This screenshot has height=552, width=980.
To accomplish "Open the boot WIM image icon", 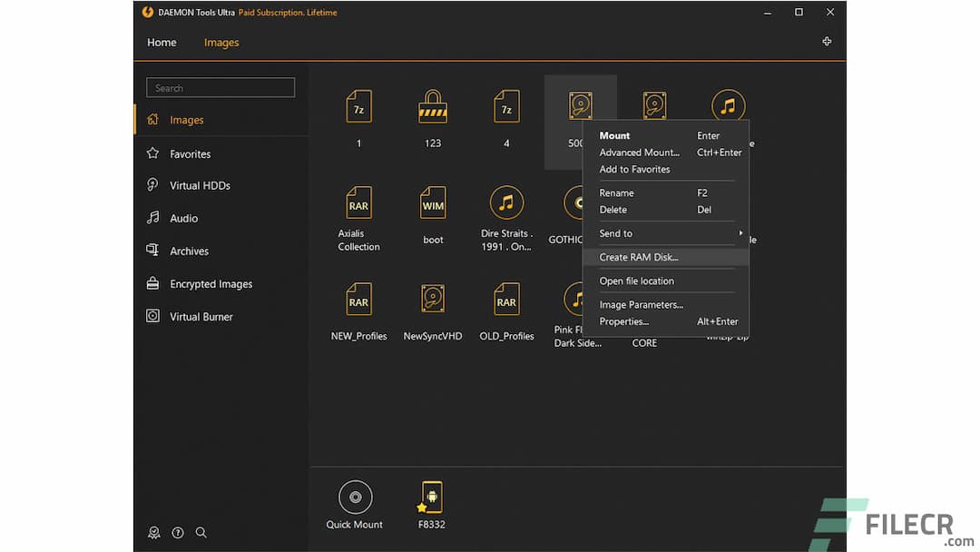I will (433, 205).
